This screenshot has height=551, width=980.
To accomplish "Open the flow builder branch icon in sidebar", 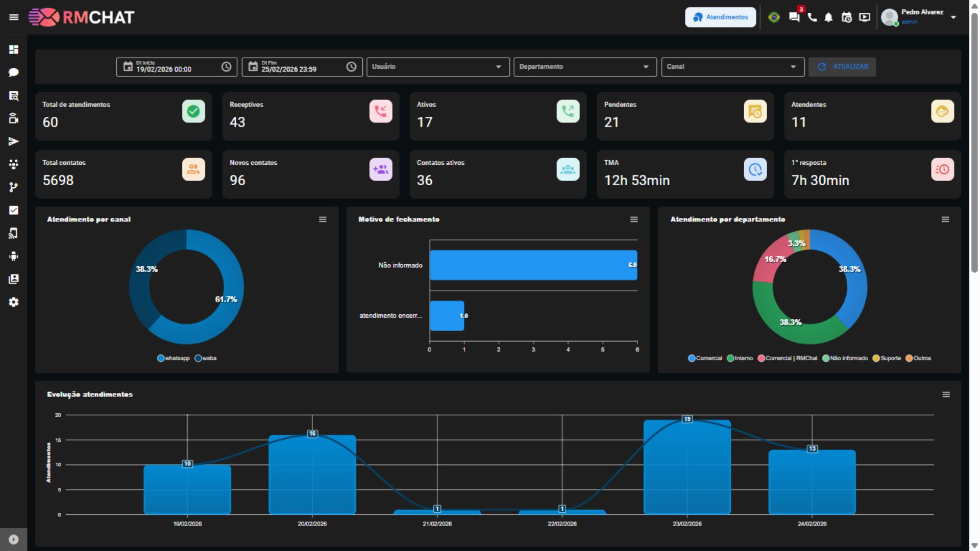I will tap(14, 187).
